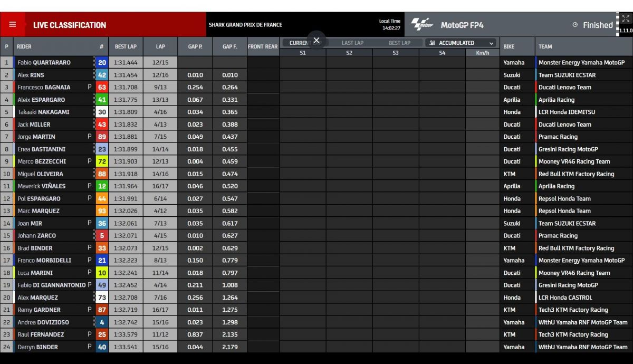Image resolution: width=633 pixels, height=364 pixels.
Task: Click the pit P marker for Brad Binder
Action: tap(90, 248)
